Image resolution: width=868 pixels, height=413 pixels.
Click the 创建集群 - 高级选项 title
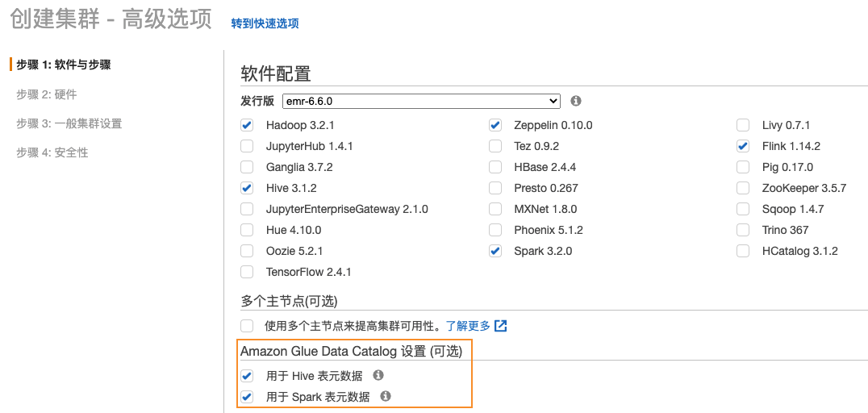pyautogui.click(x=111, y=19)
